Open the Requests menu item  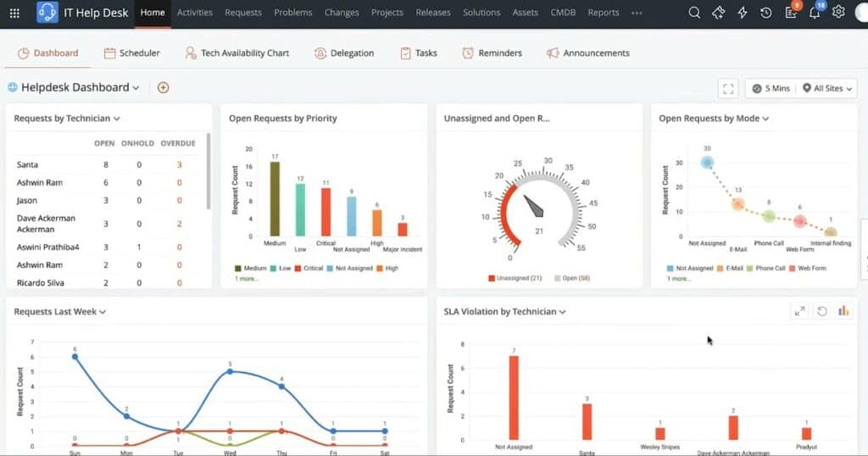[x=243, y=13]
